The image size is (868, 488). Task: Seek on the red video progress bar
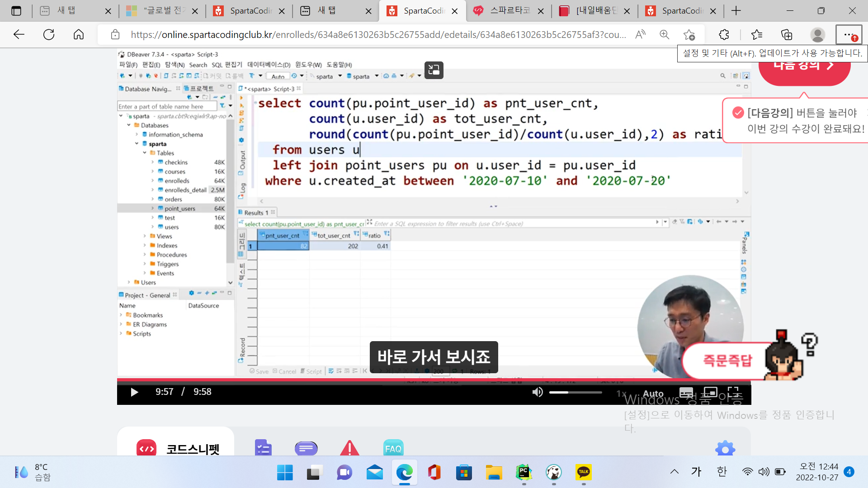(434, 380)
